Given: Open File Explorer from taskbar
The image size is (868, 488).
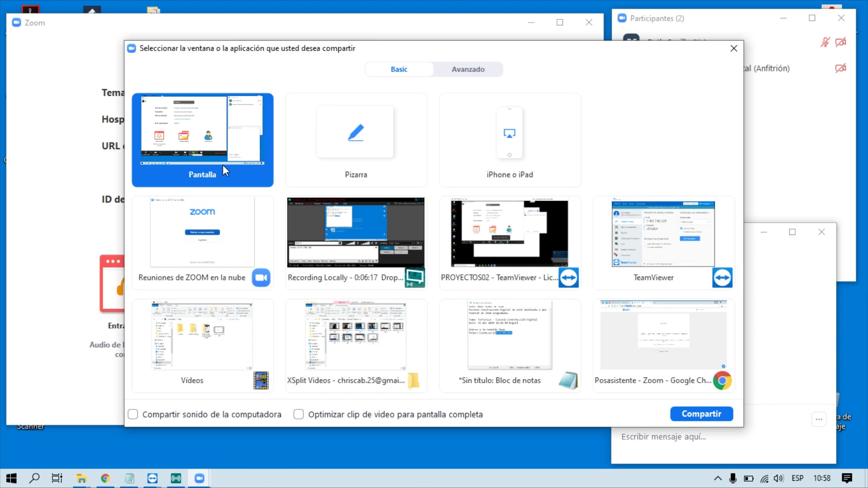Looking at the screenshot, I should point(81,478).
